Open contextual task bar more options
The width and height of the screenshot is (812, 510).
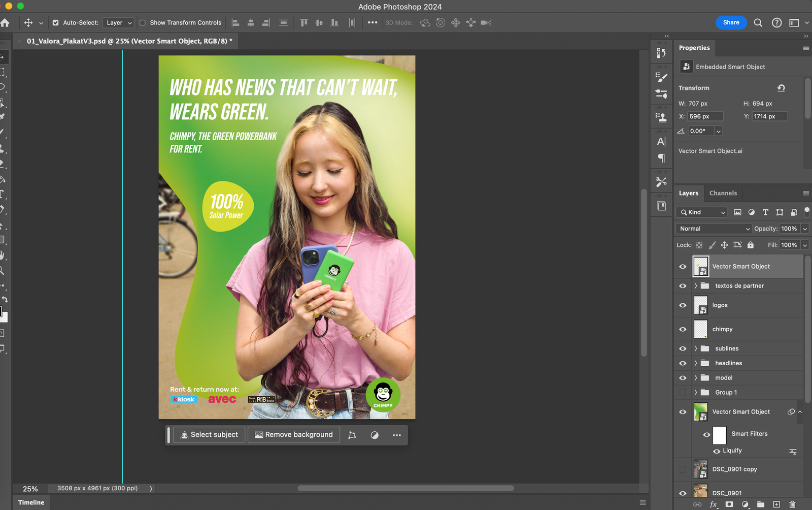tap(397, 435)
